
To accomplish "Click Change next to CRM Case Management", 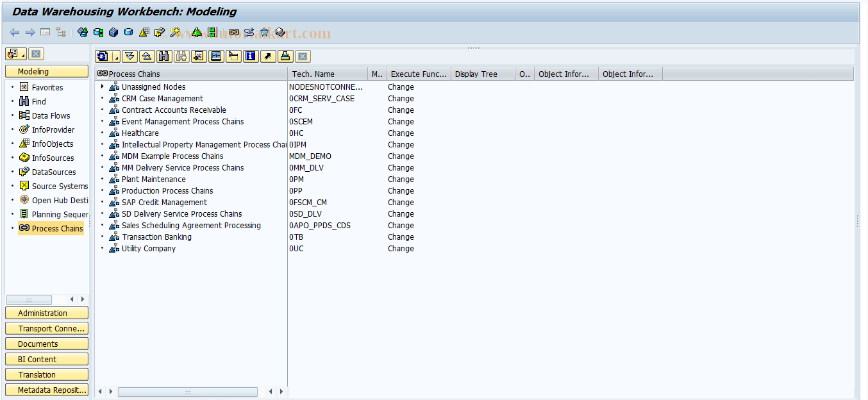I will (x=401, y=98).
